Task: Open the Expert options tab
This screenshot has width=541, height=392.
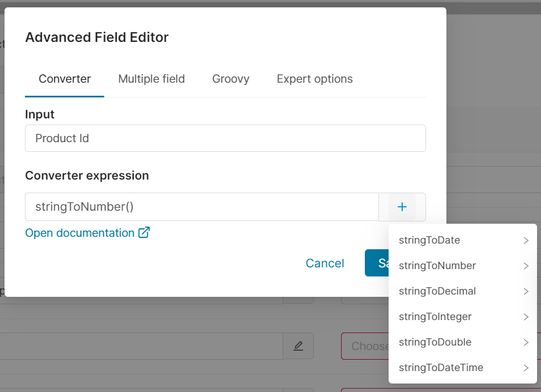Action: pos(314,79)
